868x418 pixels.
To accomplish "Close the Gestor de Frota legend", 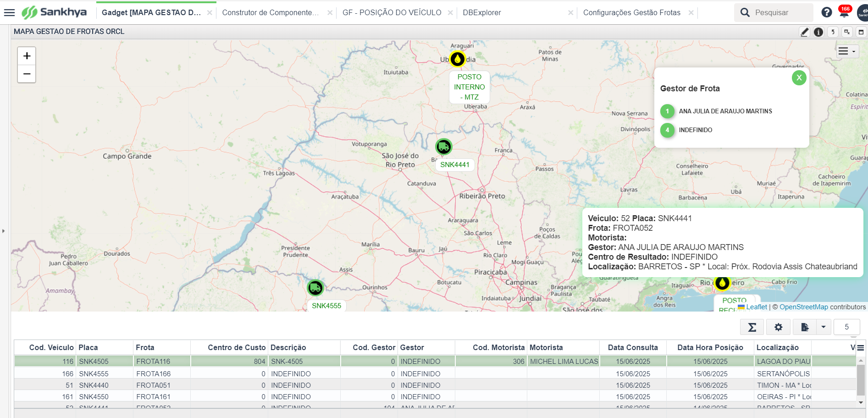I will (x=799, y=78).
